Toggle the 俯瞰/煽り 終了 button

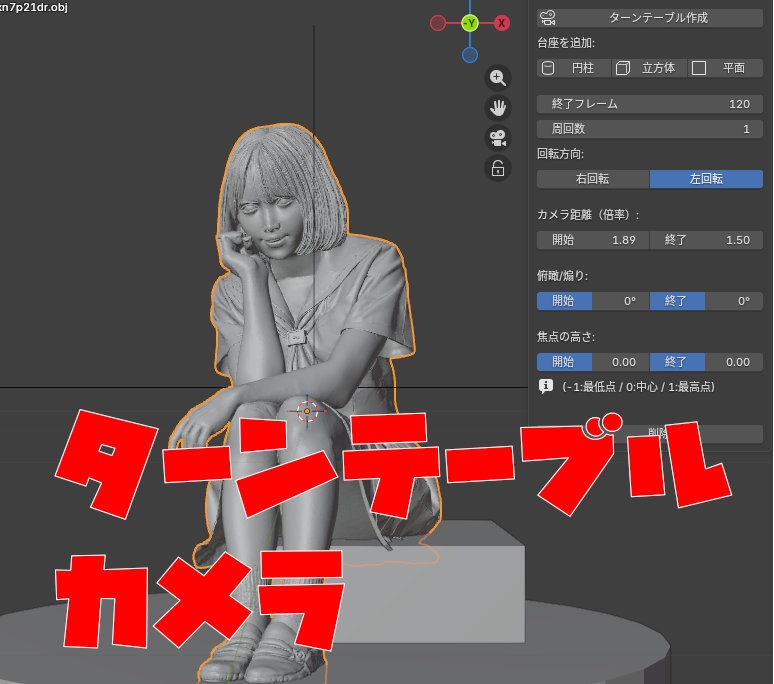(677, 301)
